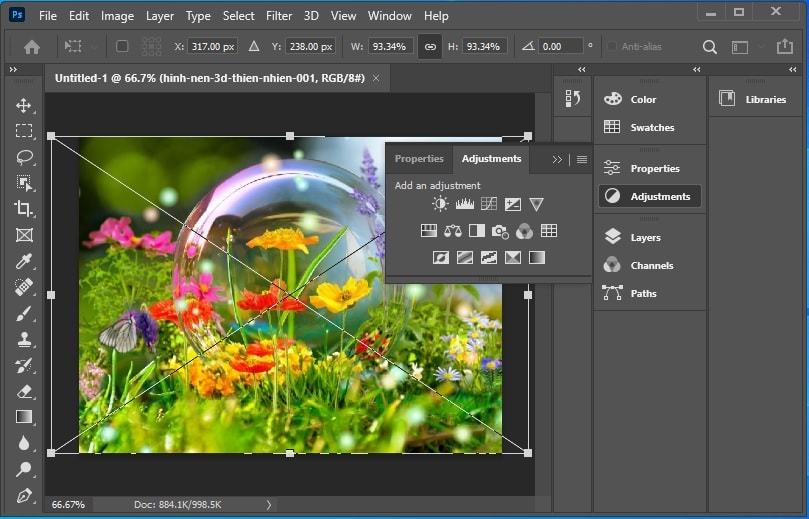The height and width of the screenshot is (519, 809).
Task: Open the Window menu
Action: point(390,16)
